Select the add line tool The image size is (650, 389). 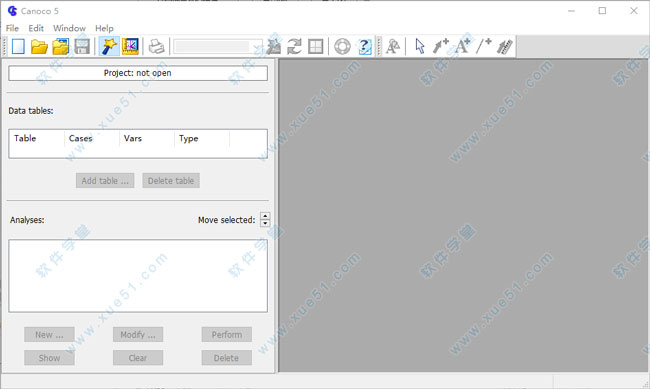[x=484, y=46]
